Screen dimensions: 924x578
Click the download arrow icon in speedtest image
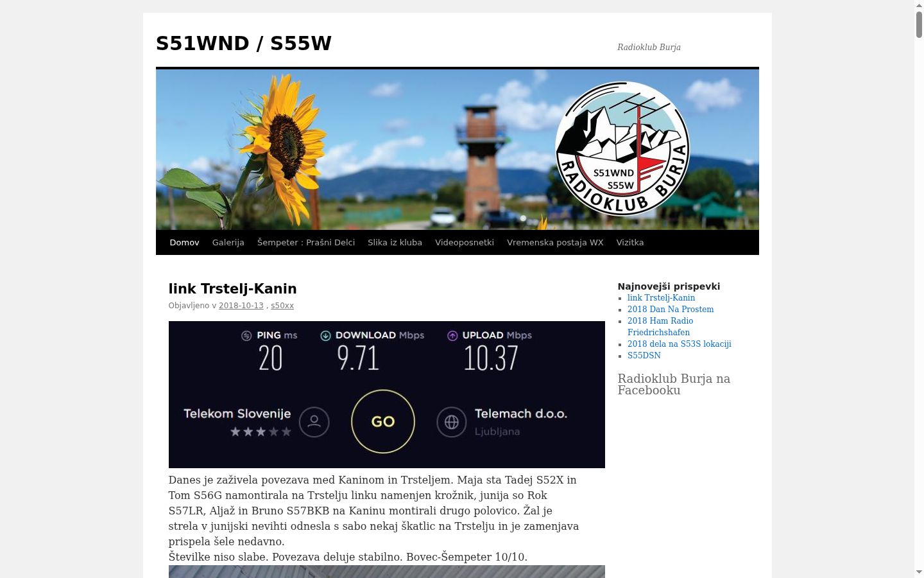pyautogui.click(x=325, y=335)
